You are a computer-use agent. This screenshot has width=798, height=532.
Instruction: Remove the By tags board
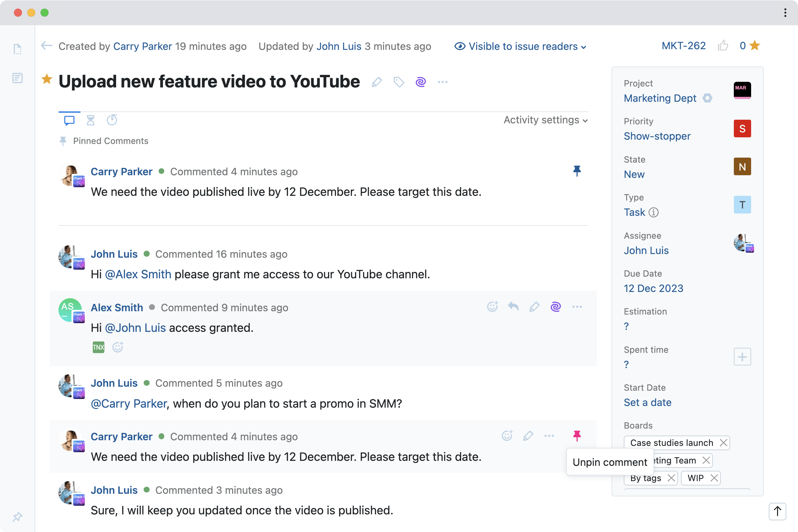pos(671,478)
